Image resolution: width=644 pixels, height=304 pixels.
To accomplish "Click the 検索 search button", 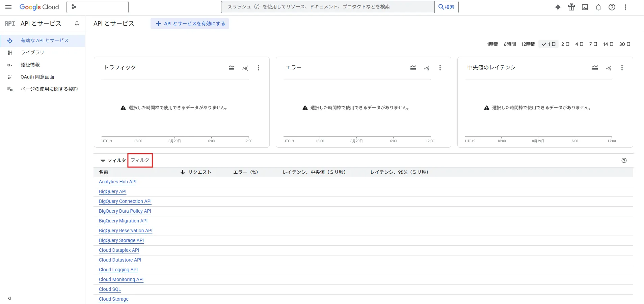I will click(x=446, y=7).
